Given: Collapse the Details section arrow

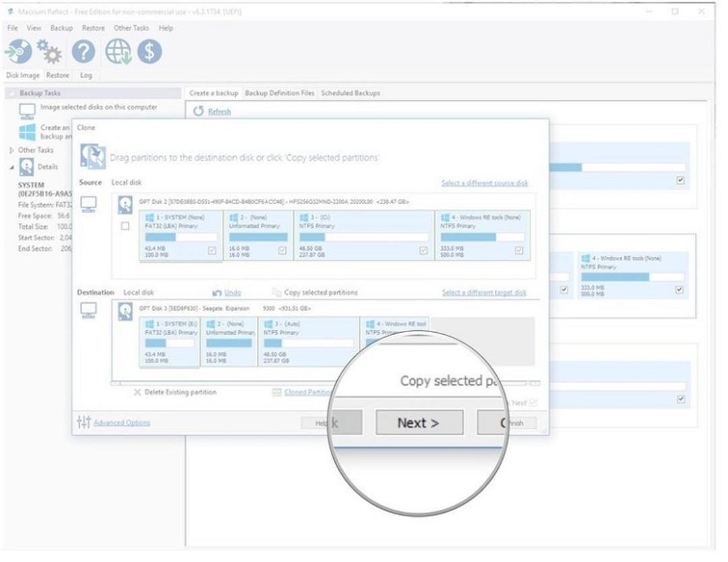Looking at the screenshot, I should click(11, 167).
